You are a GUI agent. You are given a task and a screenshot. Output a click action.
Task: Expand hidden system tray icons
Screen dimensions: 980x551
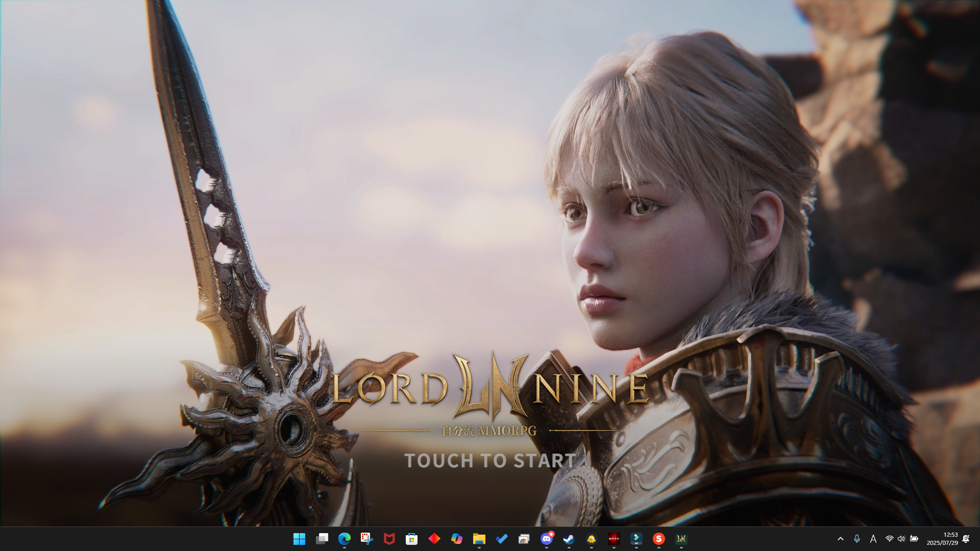click(840, 539)
